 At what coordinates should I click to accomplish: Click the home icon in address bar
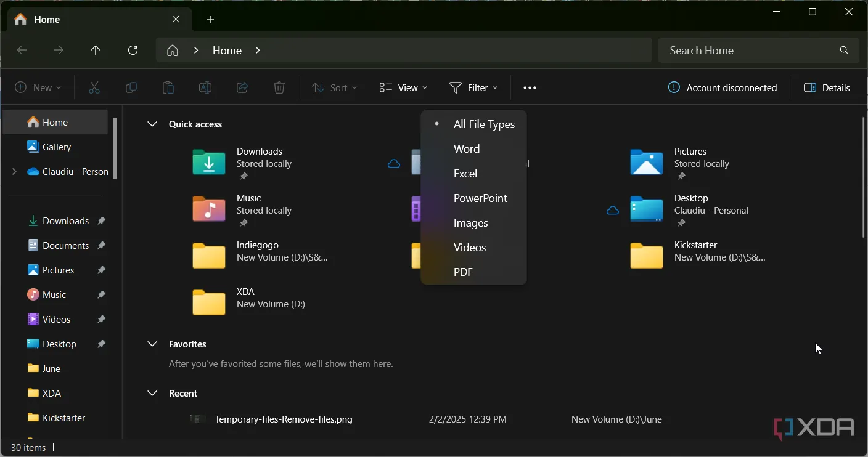coord(173,51)
